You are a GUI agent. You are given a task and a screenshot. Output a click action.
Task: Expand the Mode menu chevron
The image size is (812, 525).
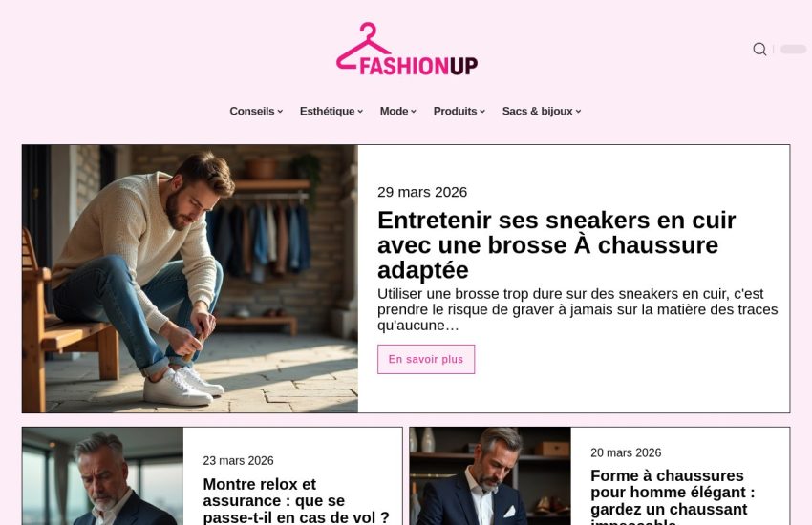point(414,112)
